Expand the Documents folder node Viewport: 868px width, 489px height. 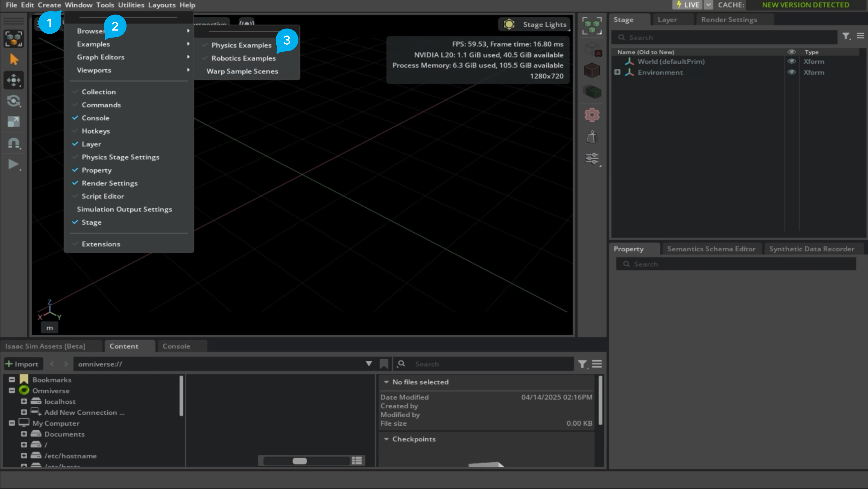point(24,434)
